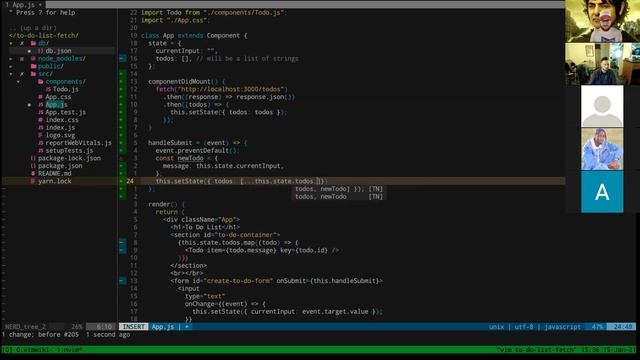Go up a directory via '(up a dir)'
Image resolution: width=640 pixels, height=360 pixels.
coord(33,28)
